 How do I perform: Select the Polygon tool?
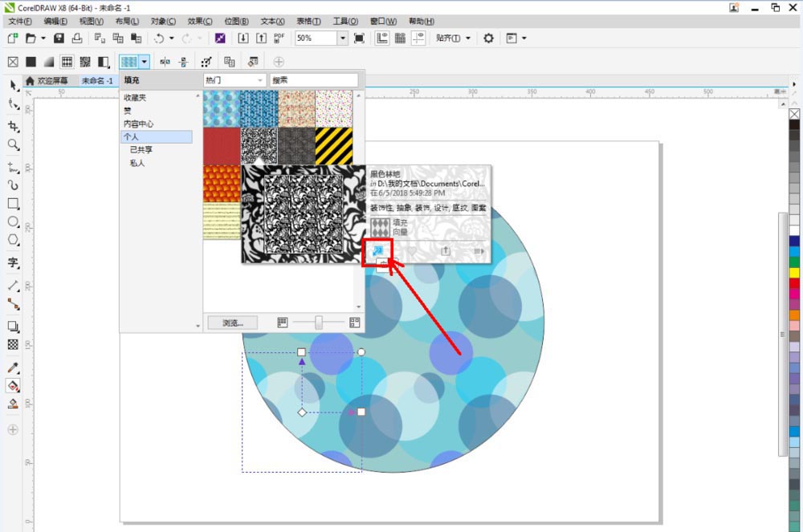click(x=14, y=240)
